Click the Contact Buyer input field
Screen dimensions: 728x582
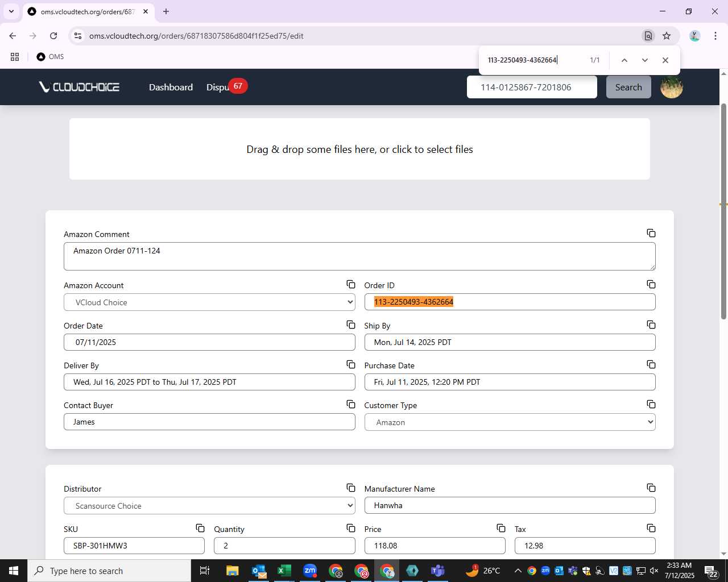point(209,422)
